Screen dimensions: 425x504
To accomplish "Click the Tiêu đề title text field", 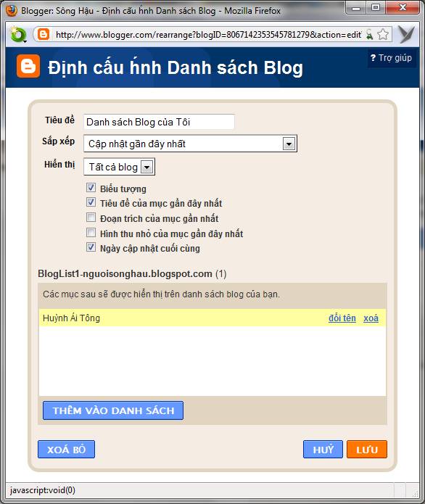I will pyautogui.click(x=159, y=122).
